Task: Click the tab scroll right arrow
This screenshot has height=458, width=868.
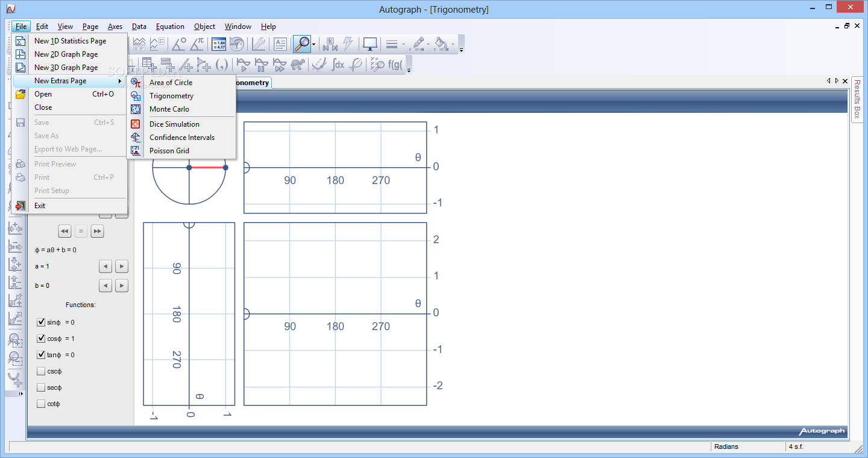Action: click(x=837, y=80)
